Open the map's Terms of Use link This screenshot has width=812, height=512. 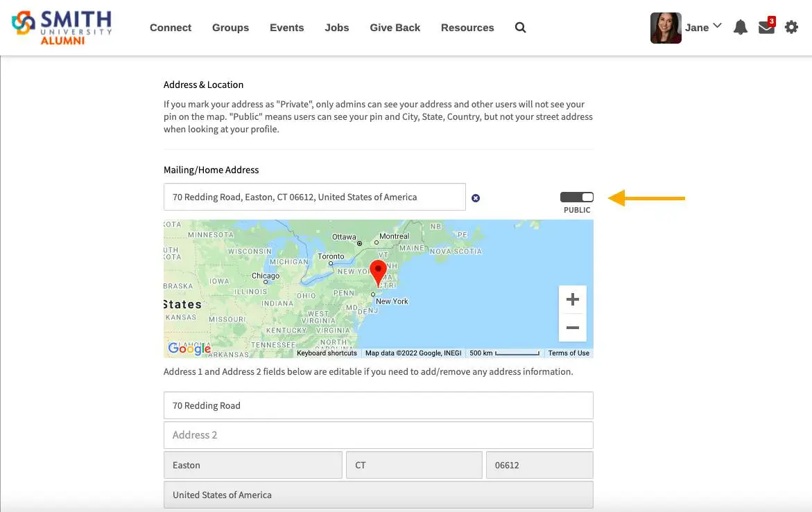568,353
